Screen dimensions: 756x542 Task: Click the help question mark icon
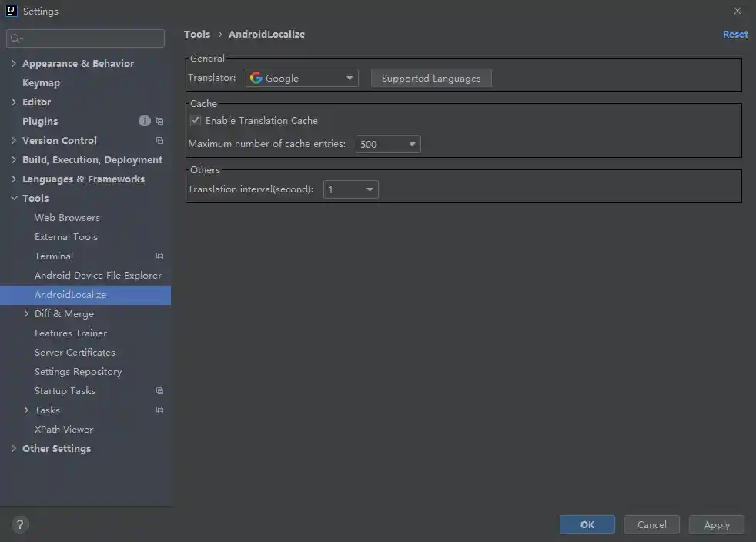[21, 524]
